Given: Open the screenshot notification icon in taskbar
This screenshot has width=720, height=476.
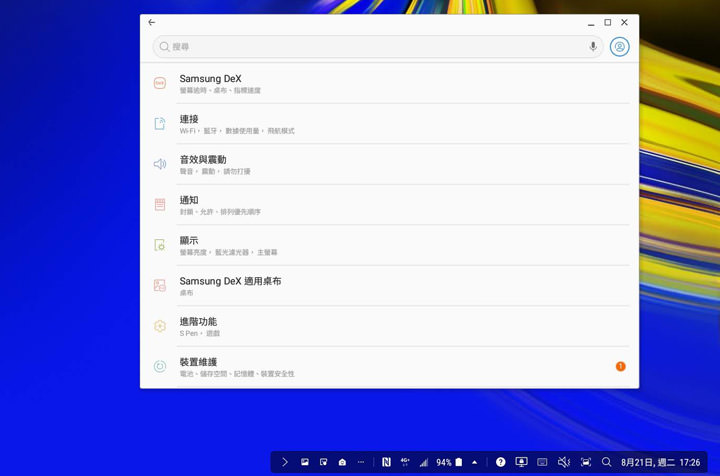Looking at the screenshot, I should click(323, 462).
